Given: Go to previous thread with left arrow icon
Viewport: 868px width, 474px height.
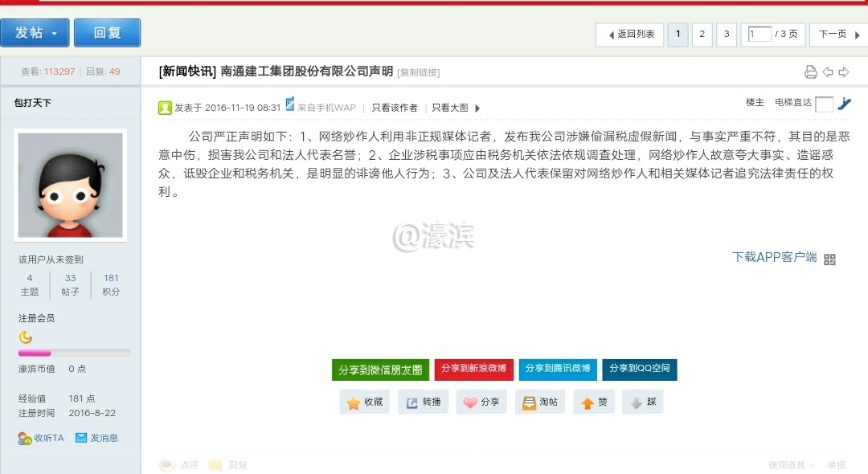Looking at the screenshot, I should pos(827,72).
